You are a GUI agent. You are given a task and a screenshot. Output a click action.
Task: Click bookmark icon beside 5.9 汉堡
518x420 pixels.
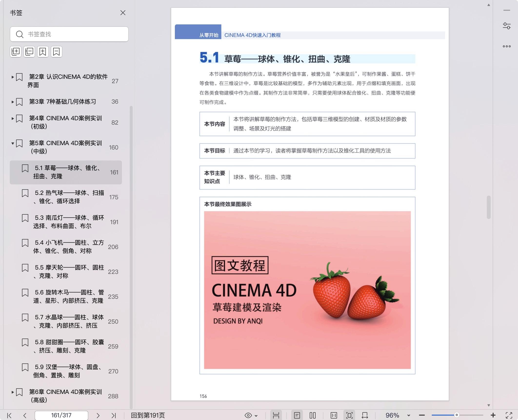pos(25,367)
